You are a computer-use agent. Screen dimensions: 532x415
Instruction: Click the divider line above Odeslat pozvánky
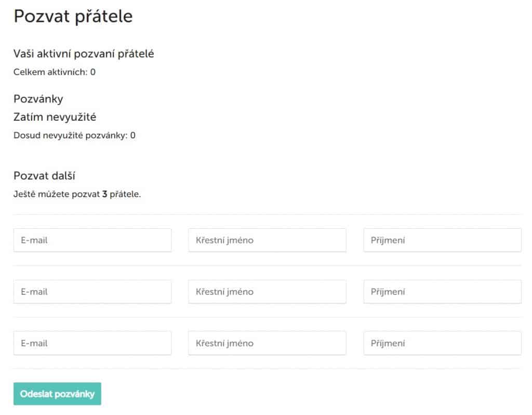click(x=267, y=369)
